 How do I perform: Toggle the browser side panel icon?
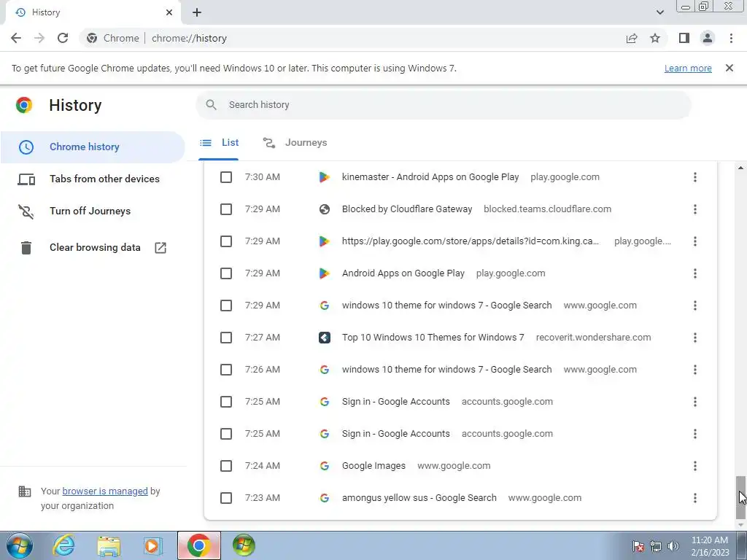point(684,38)
